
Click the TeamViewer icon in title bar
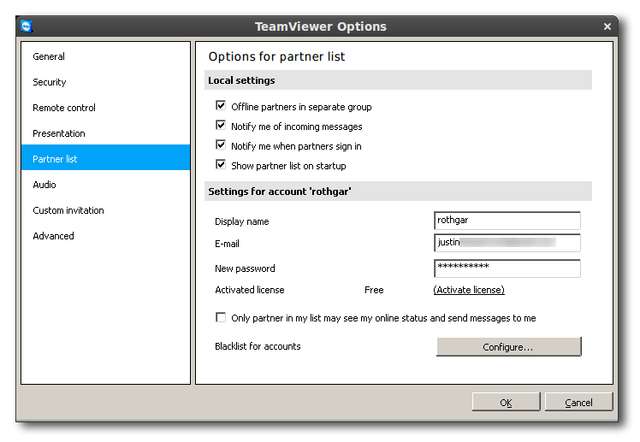(26, 25)
